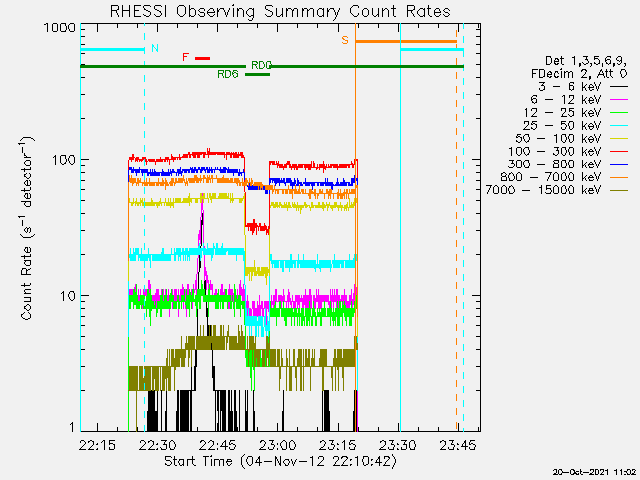Screen dimensions: 640x480
Task: Click the vertical orange SAA start line
Action: click(x=356, y=229)
